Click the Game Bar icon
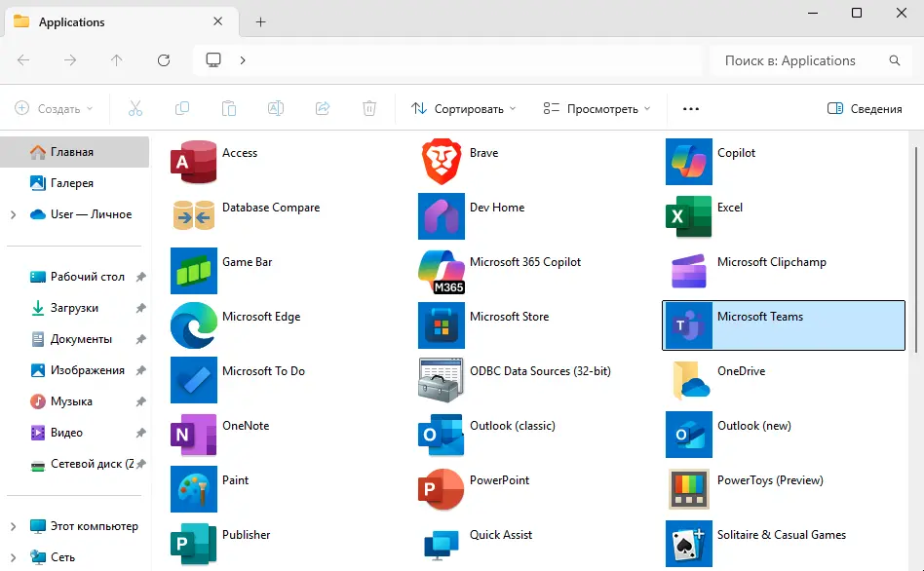The width and height of the screenshot is (924, 571). [x=194, y=271]
